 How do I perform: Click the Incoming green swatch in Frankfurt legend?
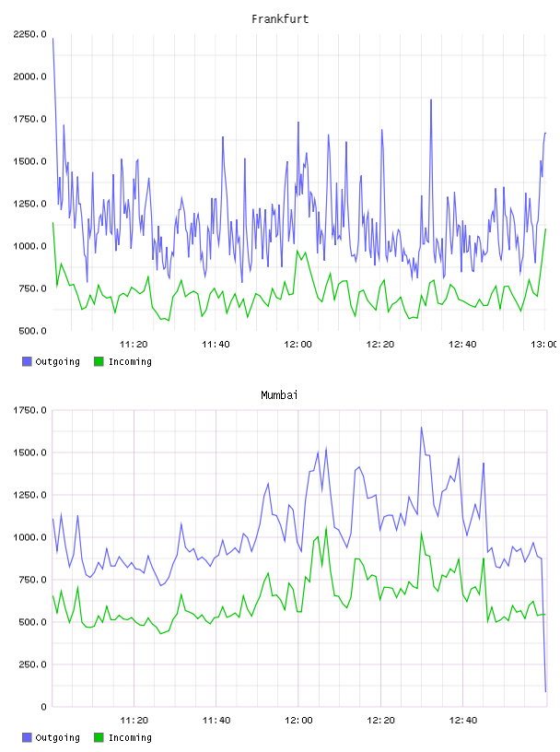[99, 361]
